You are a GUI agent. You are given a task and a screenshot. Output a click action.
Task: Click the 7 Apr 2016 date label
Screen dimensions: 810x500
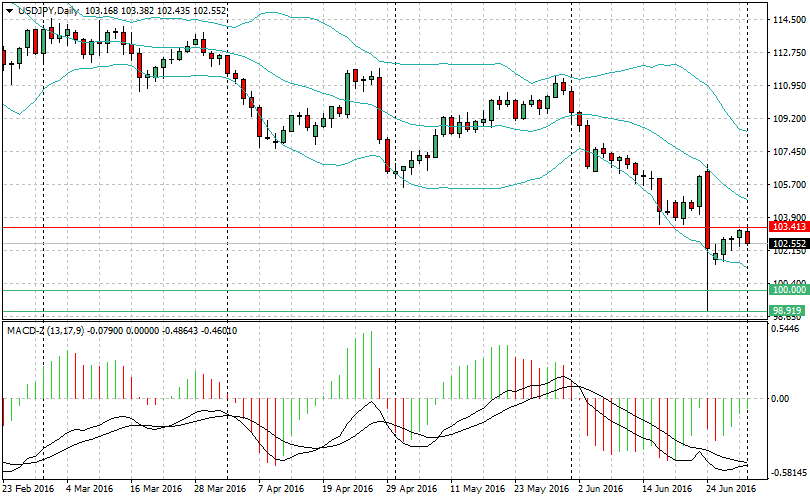281,489
